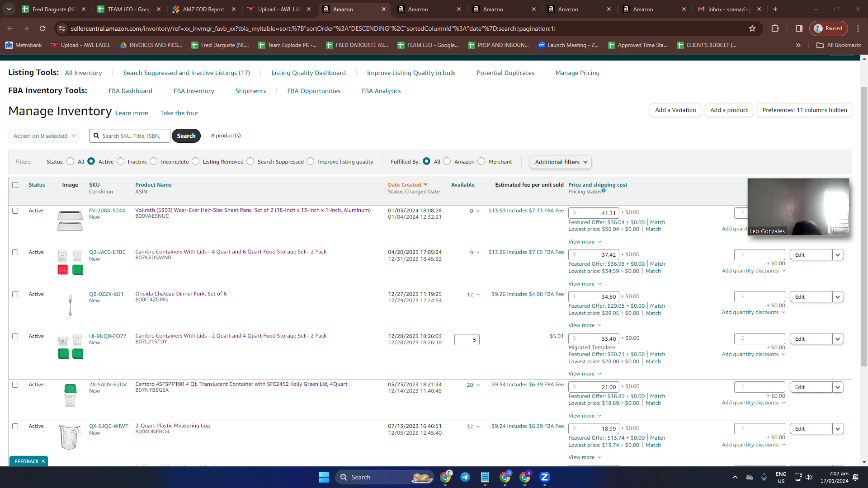Select the Listing Removed status filter
This screenshot has width=868, height=488.
coord(195,161)
